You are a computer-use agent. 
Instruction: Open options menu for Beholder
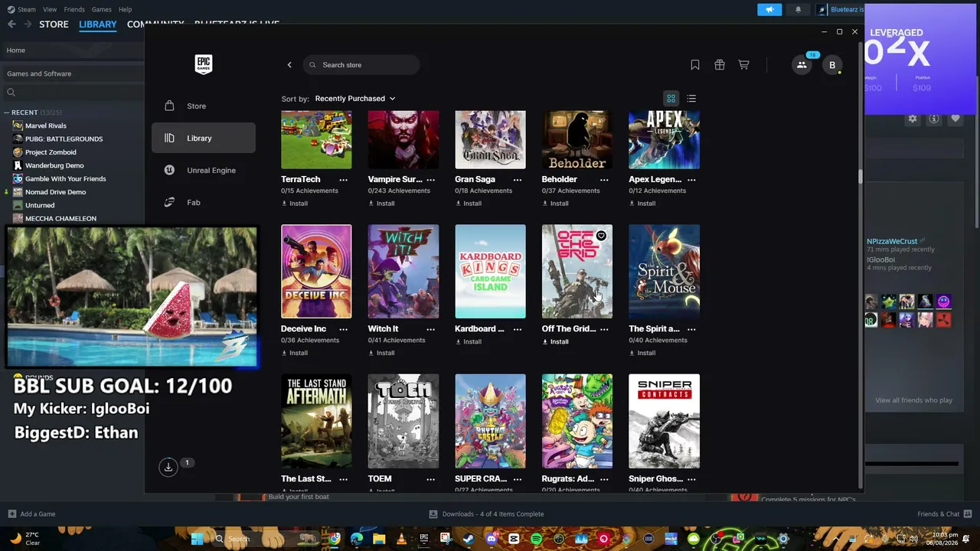click(604, 180)
